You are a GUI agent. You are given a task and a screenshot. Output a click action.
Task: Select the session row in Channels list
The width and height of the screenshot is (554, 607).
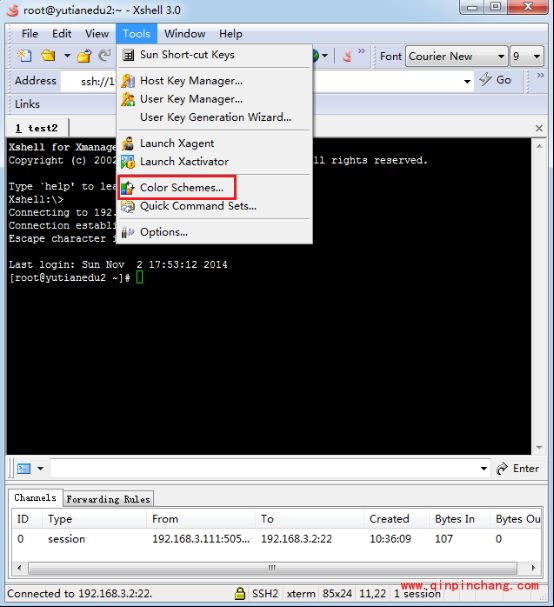(x=277, y=539)
